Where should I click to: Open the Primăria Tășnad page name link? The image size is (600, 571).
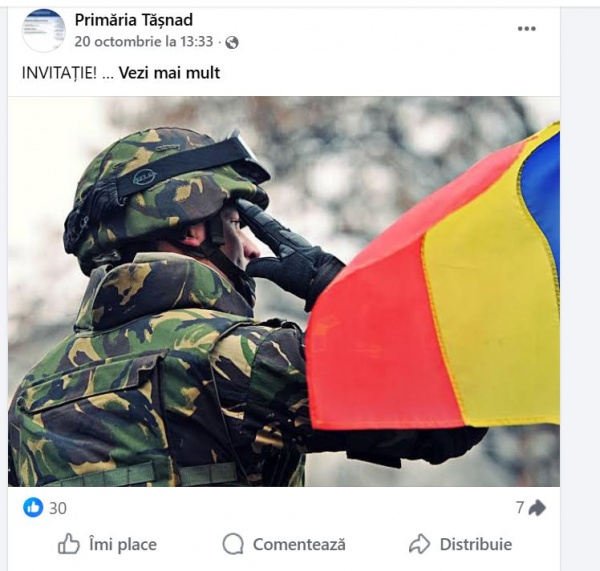pyautogui.click(x=134, y=20)
